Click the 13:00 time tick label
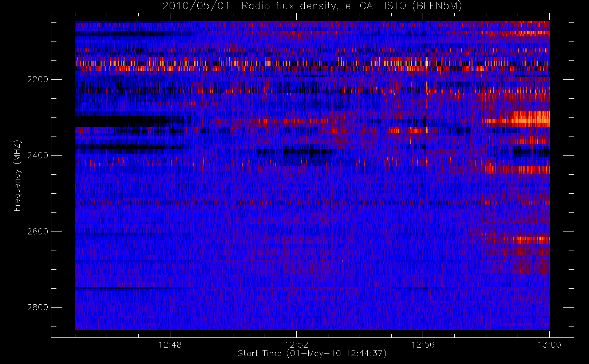Image resolution: width=589 pixels, height=364 pixels. (549, 345)
